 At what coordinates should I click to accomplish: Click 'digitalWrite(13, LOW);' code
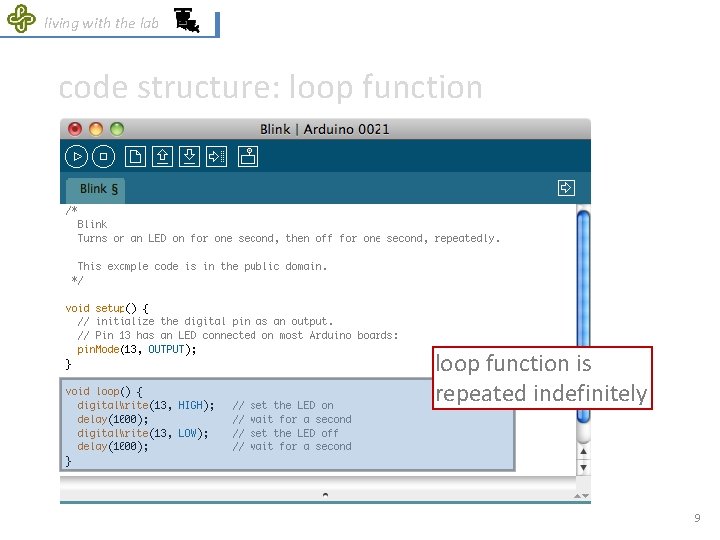click(x=142, y=433)
